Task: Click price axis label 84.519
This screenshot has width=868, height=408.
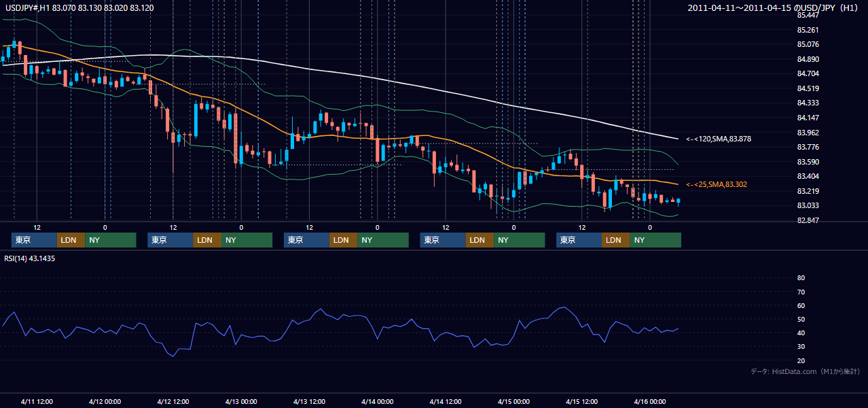Action: click(x=808, y=88)
